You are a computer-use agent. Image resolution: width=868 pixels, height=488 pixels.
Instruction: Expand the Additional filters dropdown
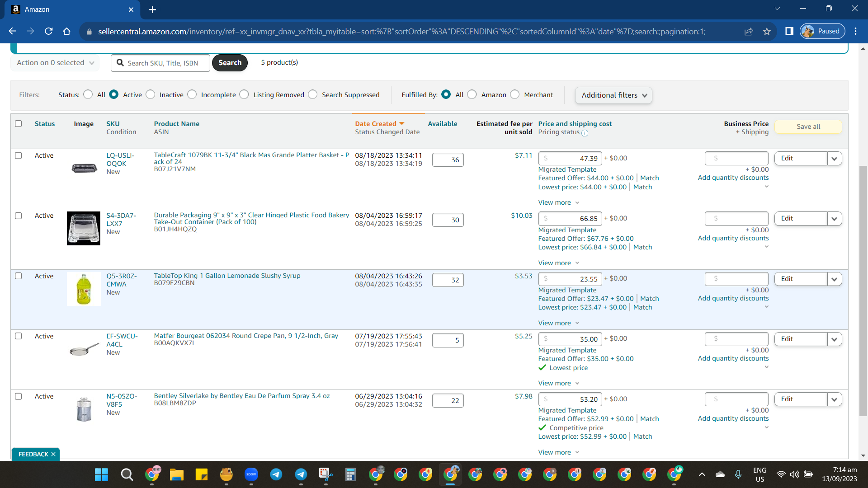pyautogui.click(x=613, y=95)
